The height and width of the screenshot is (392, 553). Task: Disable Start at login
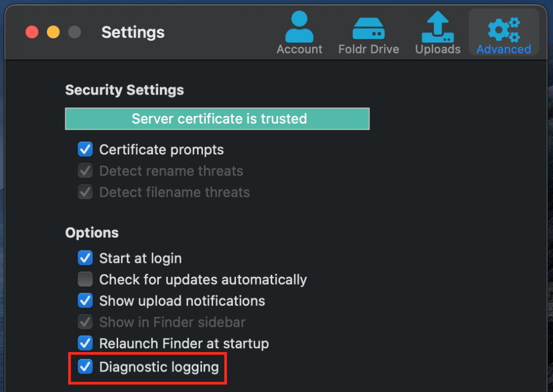[x=85, y=258]
